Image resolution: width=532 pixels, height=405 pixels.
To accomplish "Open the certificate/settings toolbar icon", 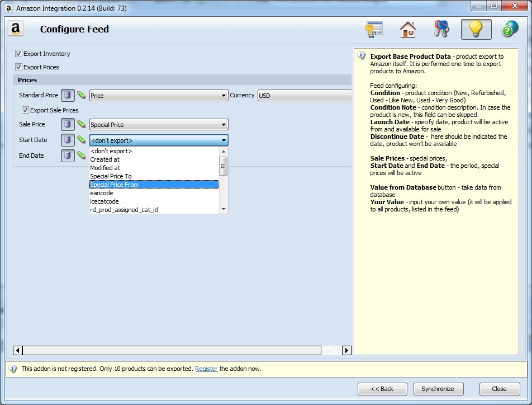I will 374,29.
